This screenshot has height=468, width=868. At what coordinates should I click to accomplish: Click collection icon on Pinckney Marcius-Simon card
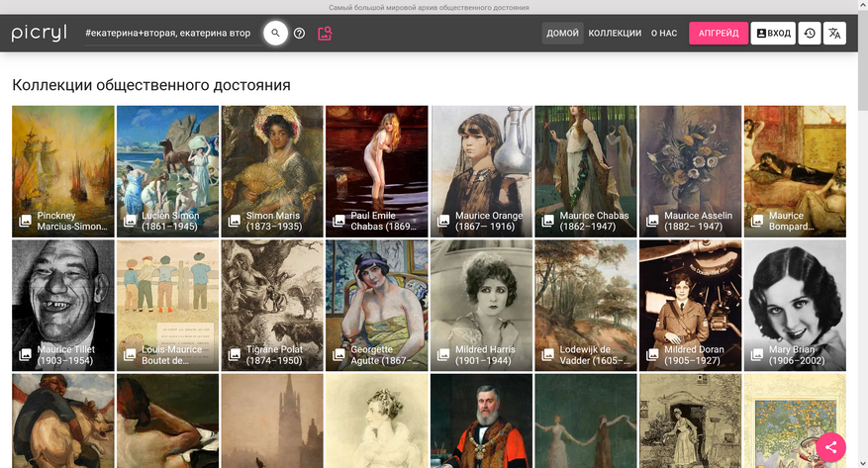(x=25, y=221)
